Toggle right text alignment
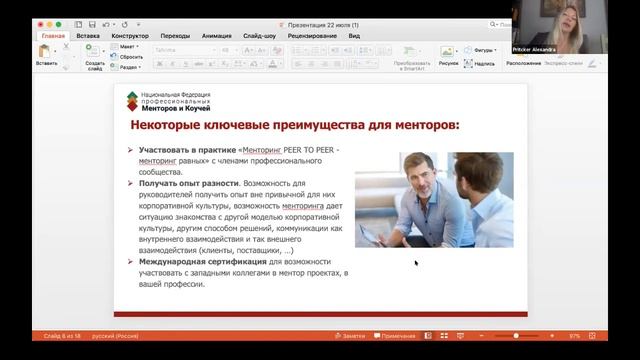 coord(324,64)
